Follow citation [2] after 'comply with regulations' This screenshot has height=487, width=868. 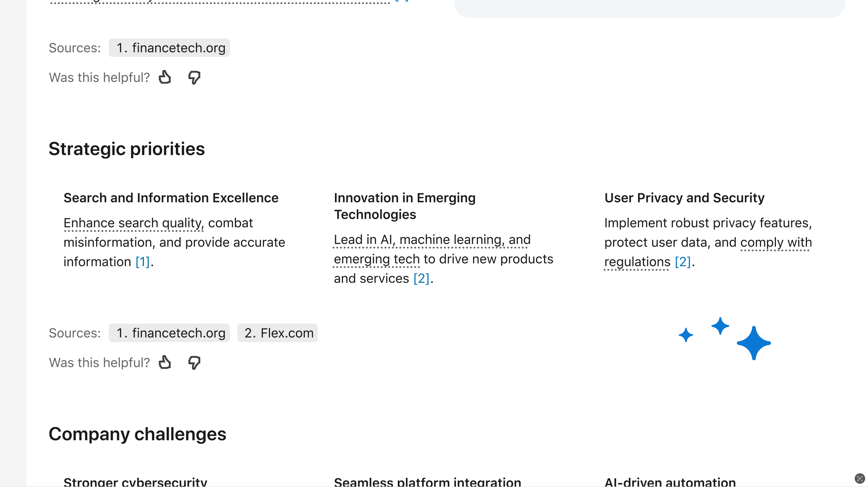[x=683, y=262]
